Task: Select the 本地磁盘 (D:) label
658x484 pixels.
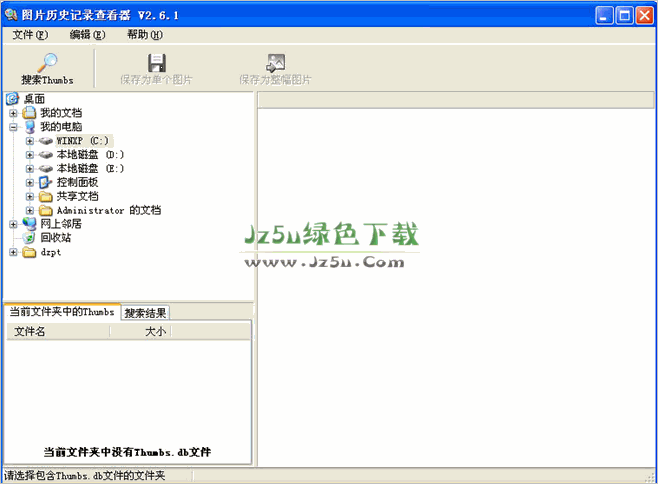Action: click(90, 155)
